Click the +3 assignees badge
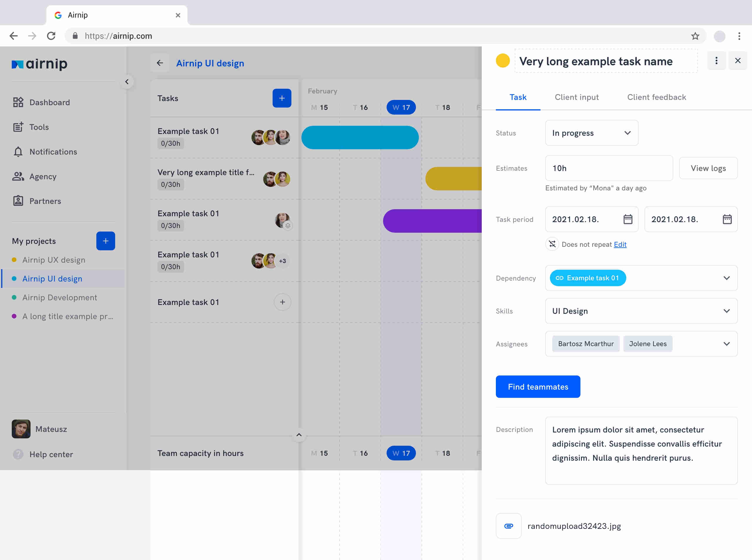Image resolution: width=752 pixels, height=560 pixels. (282, 261)
